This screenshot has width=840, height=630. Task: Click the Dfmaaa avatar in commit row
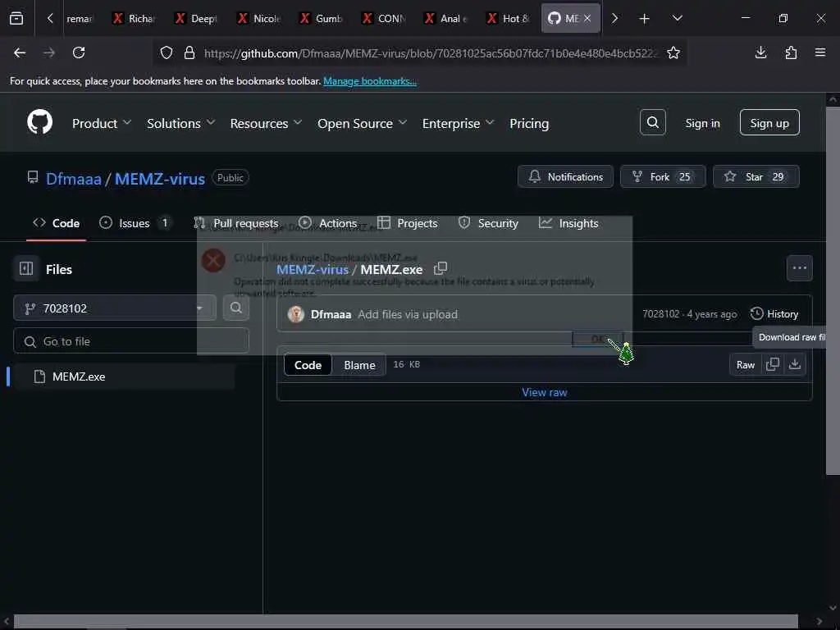pos(295,314)
